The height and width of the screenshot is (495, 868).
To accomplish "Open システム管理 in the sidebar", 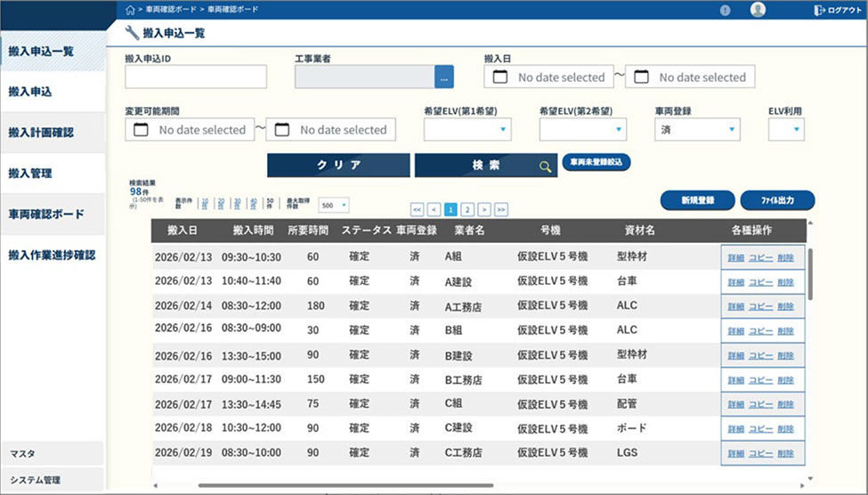I will pos(52,480).
